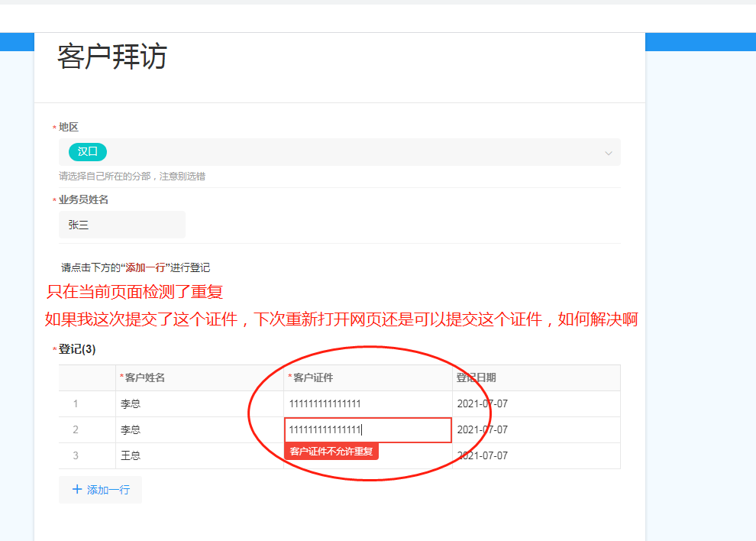The image size is (756, 541).
Task: Click row 1 客户证件 cell
Action: [368, 404]
